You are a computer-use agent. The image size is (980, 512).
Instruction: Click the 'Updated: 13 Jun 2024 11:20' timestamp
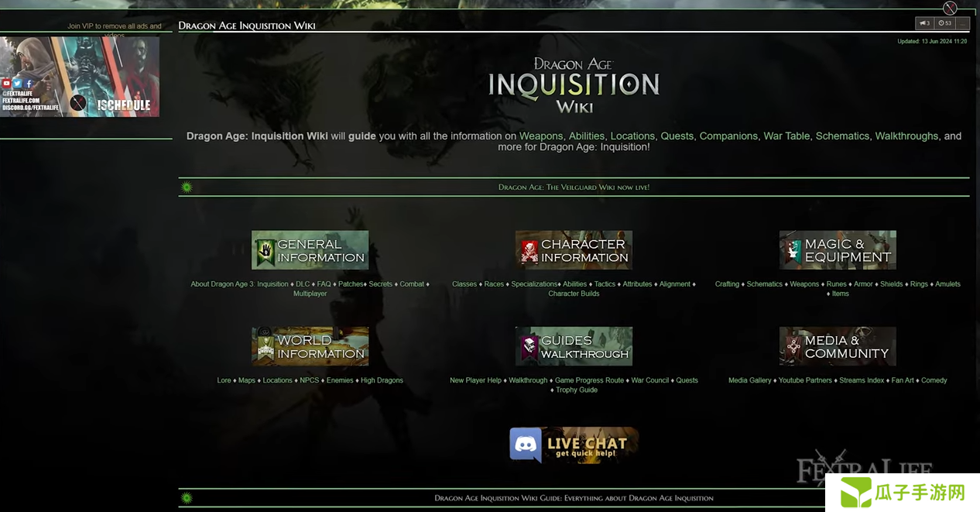pos(932,41)
